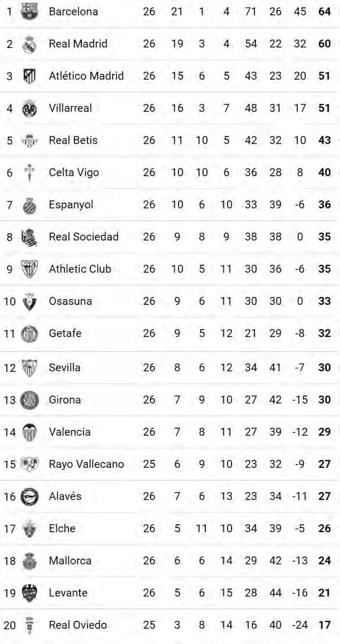Click the Getafe club crest
340x644 pixels.
click(30, 333)
